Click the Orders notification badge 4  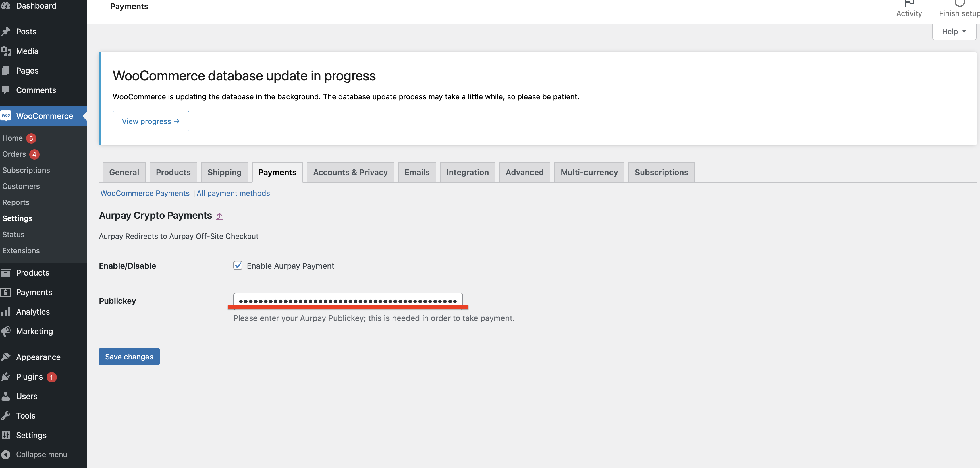pos(34,154)
